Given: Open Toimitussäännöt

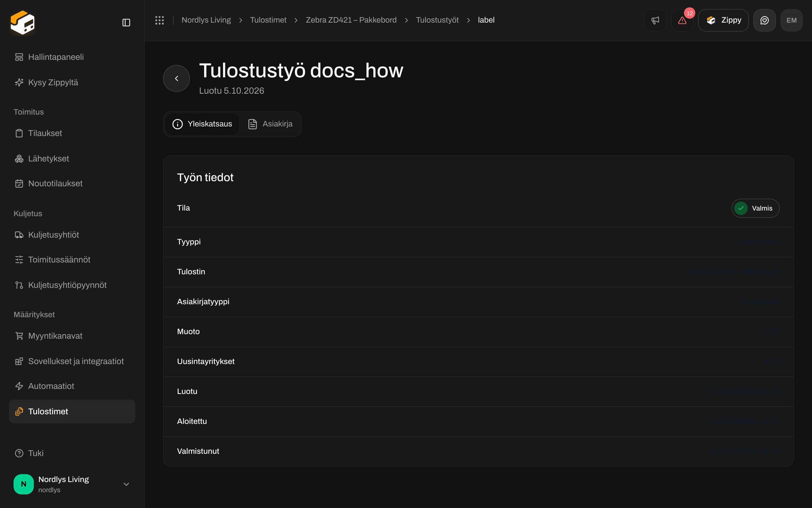Looking at the screenshot, I should click(x=72, y=260).
